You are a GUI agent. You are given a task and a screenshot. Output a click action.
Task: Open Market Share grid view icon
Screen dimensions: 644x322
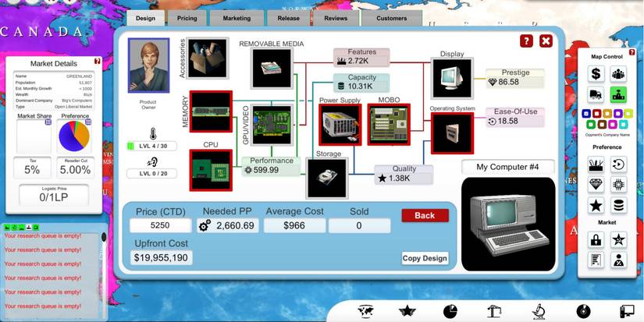tap(48, 122)
